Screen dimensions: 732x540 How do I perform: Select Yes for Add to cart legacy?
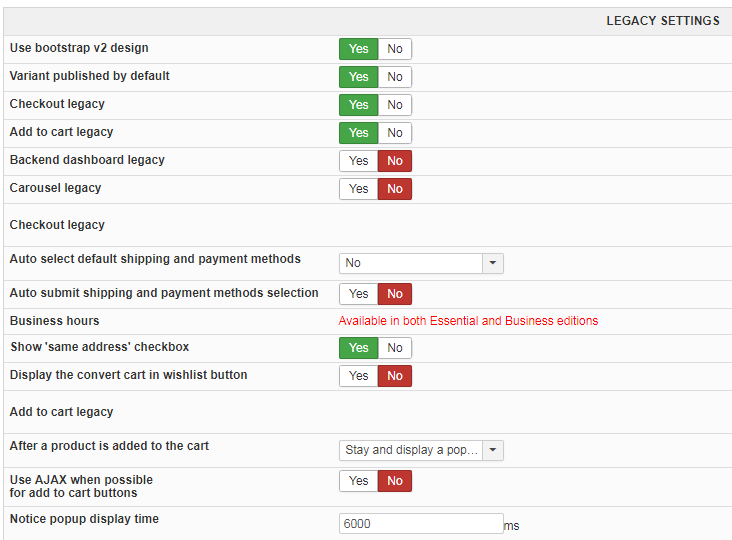click(359, 133)
